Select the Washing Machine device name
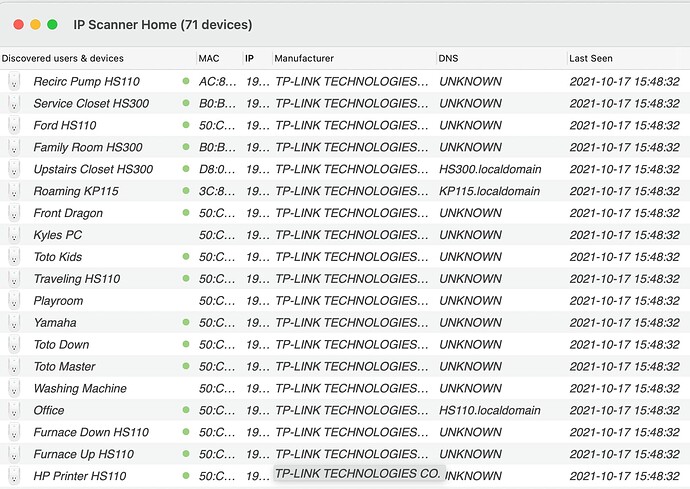 tap(80, 388)
